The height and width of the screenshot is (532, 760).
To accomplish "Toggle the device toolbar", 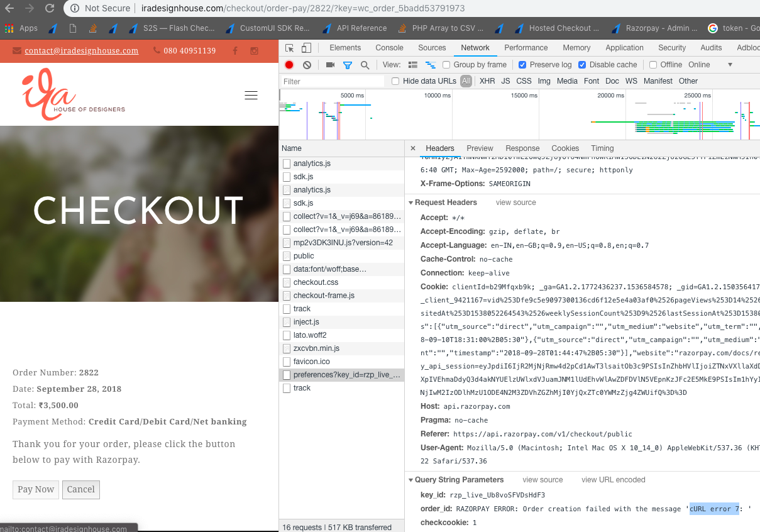I will click(306, 47).
